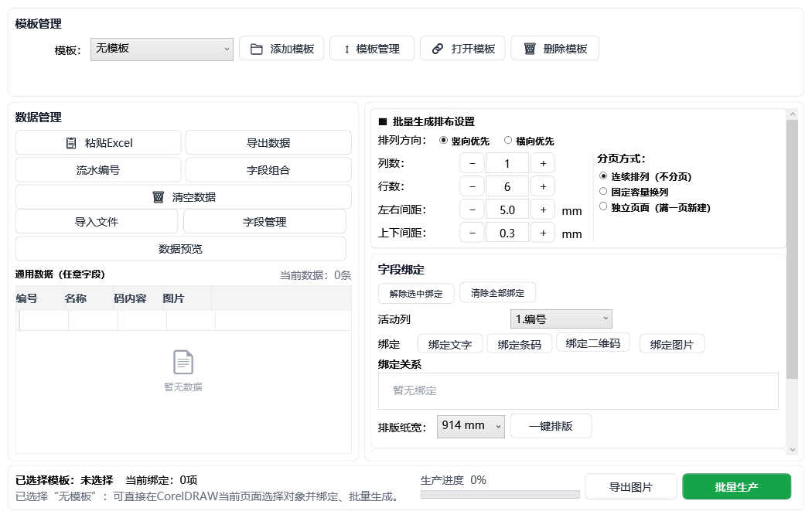Open the 排版纸宽 914 mm dropdown
Screen dimensions: 812x518
[x=471, y=427]
